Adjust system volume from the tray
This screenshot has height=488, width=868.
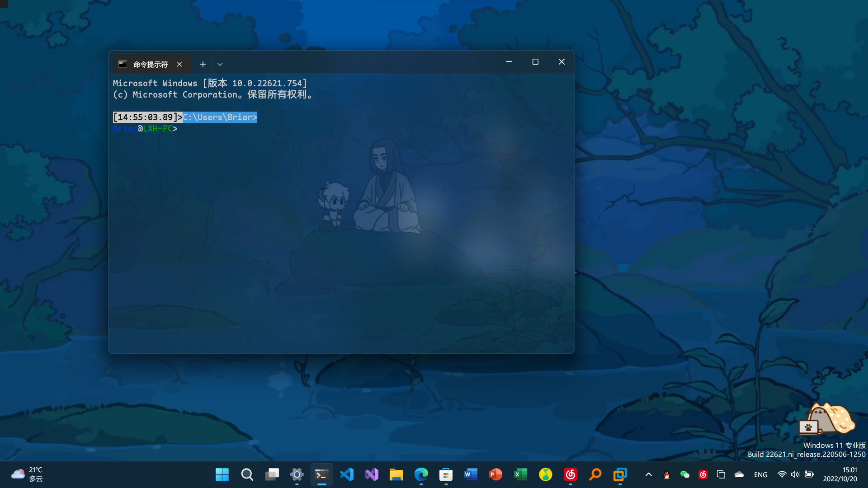click(795, 474)
